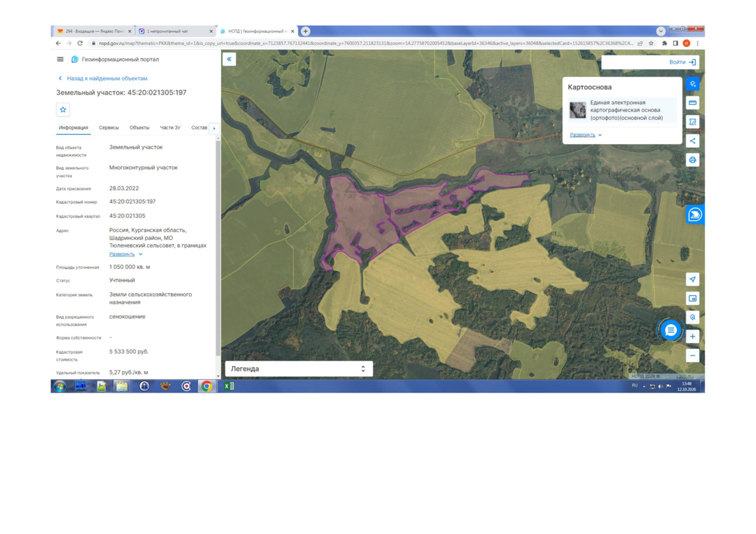Show more tabs with the right arrow
Screen dimensions: 756x534
click(214, 128)
